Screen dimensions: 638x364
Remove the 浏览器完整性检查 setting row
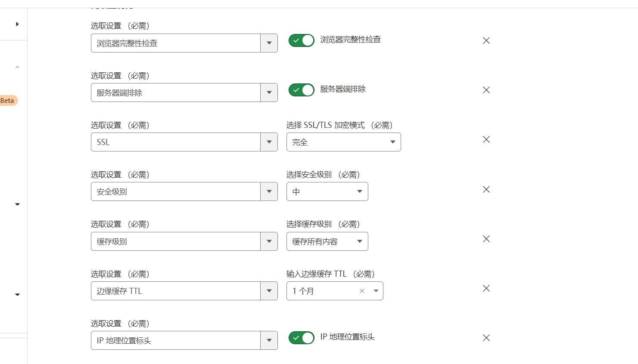click(486, 40)
